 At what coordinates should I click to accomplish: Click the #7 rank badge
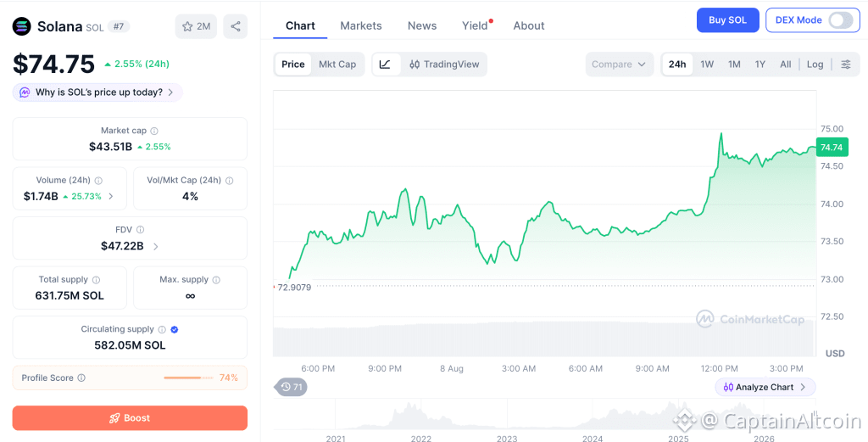(118, 26)
